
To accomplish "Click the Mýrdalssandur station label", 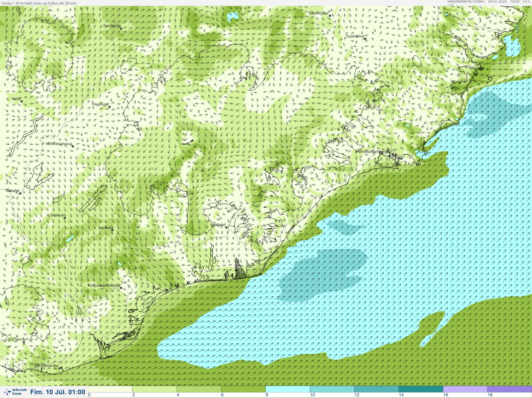I will pos(46,365).
